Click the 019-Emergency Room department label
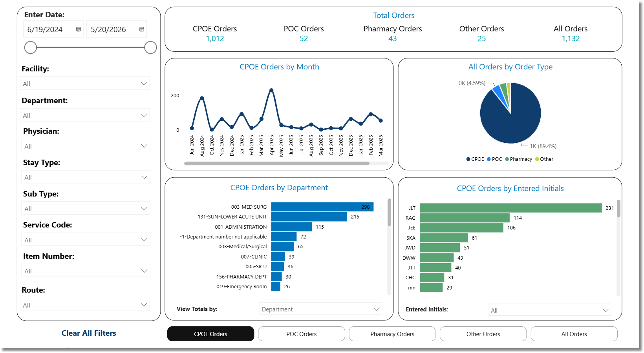Viewport: 644px width, 353px height. 241,286
